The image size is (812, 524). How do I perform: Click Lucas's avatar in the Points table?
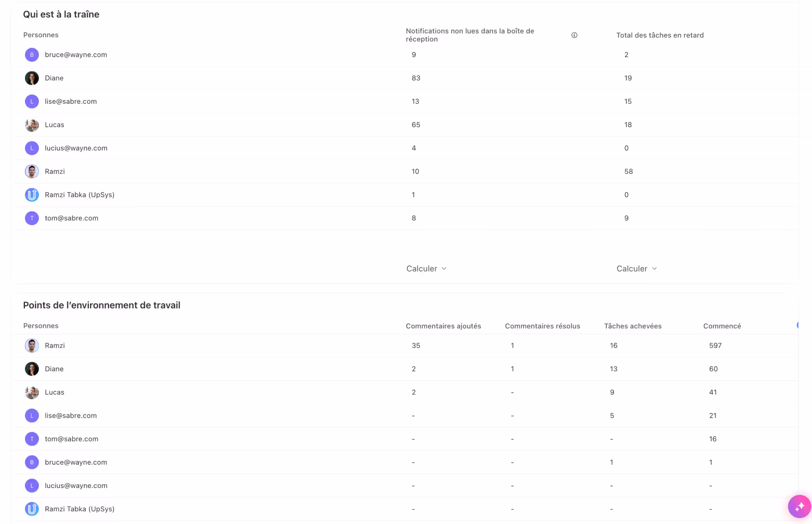pos(32,392)
